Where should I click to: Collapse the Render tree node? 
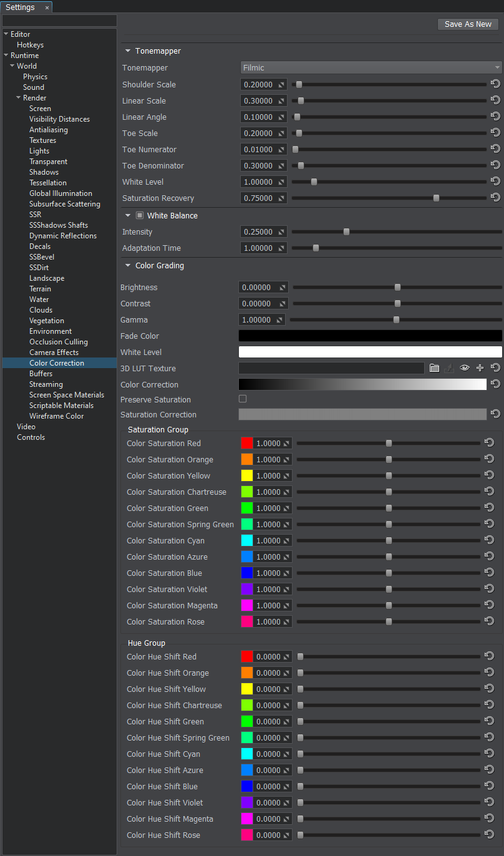[x=18, y=97]
